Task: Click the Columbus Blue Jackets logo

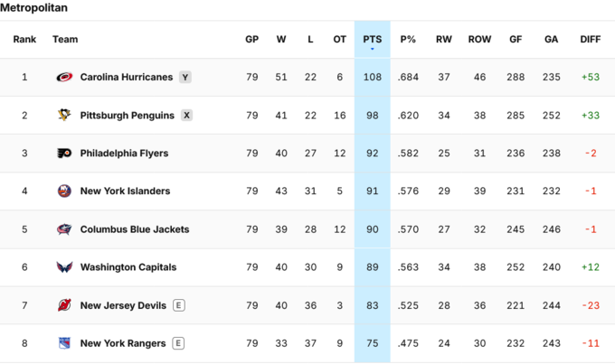Action: pyautogui.click(x=64, y=229)
